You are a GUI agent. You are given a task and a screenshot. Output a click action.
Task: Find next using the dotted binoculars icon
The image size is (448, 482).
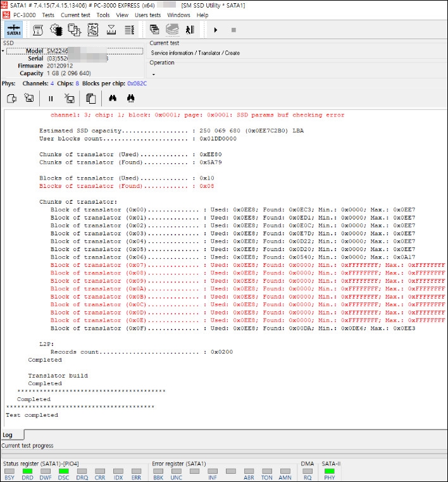[131, 98]
